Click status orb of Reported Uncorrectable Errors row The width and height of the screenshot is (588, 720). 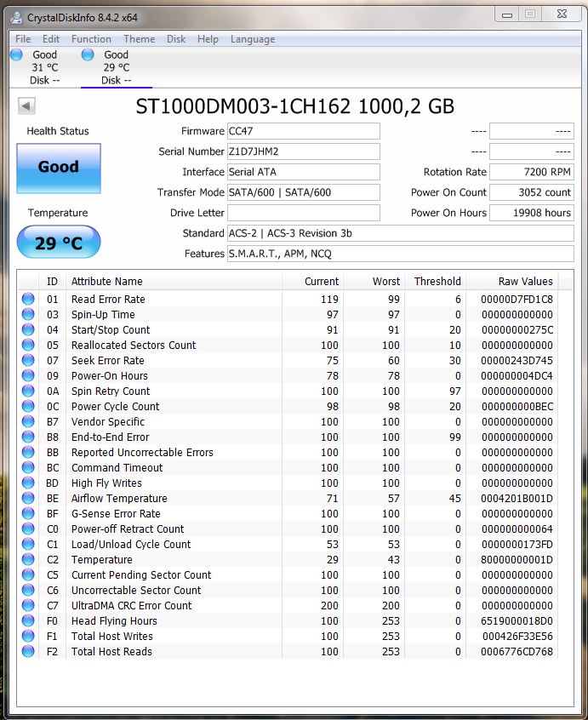click(28, 452)
